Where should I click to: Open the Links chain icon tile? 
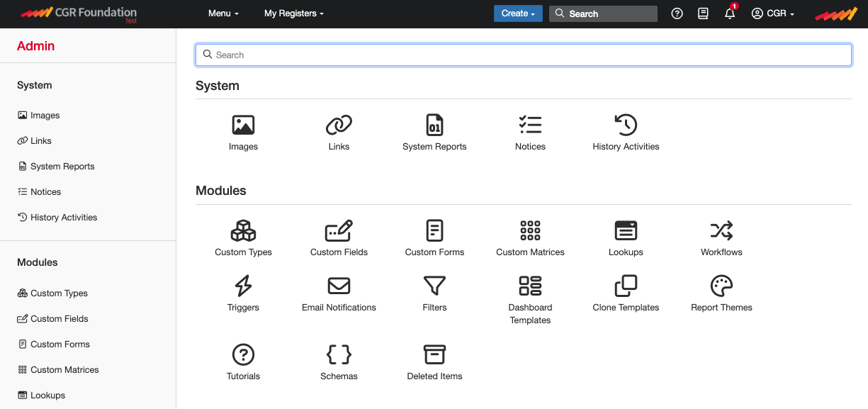339,133
